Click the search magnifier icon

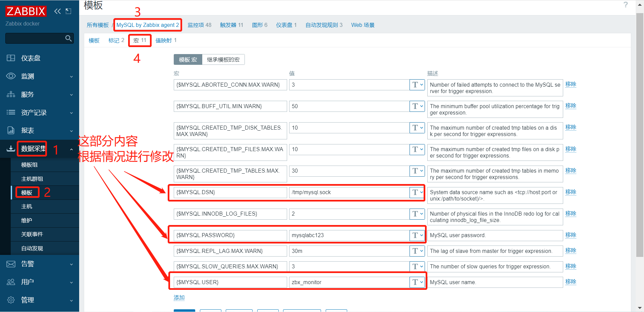68,38
